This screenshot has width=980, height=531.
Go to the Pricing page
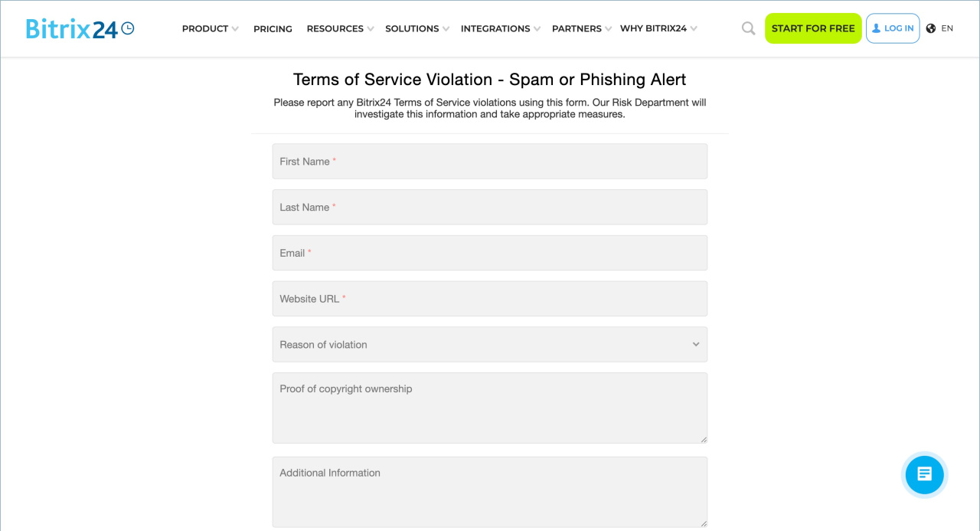pos(273,28)
